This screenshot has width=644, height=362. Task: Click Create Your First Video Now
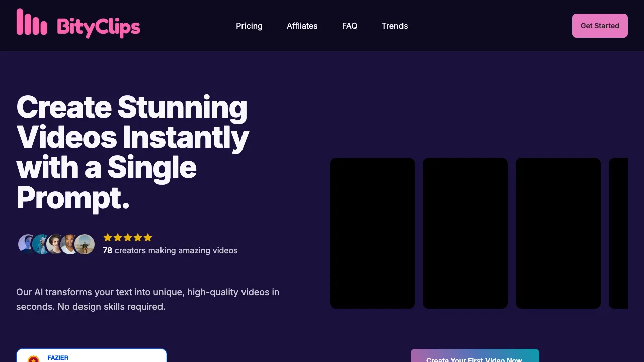(474, 358)
